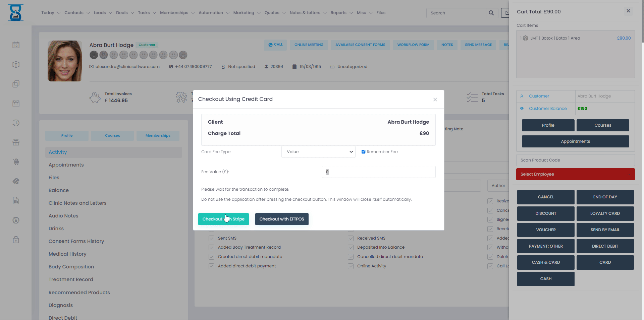Open the Card Fee Type dropdown

pyautogui.click(x=318, y=151)
